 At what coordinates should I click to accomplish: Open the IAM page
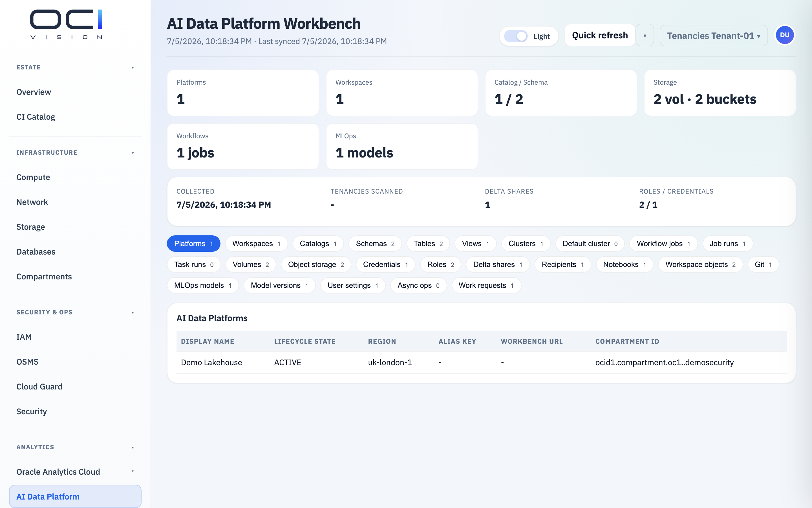(75, 337)
